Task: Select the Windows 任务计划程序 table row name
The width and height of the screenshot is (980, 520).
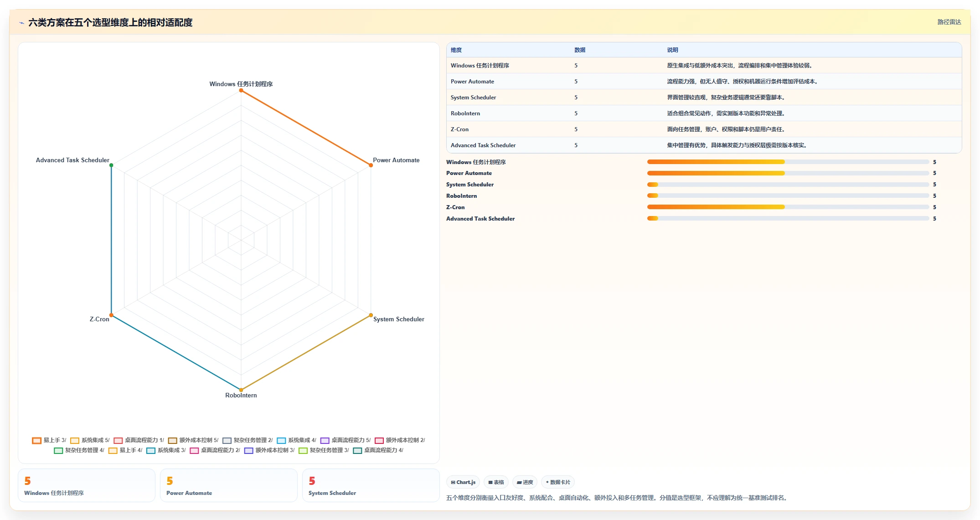Action: pyautogui.click(x=480, y=66)
